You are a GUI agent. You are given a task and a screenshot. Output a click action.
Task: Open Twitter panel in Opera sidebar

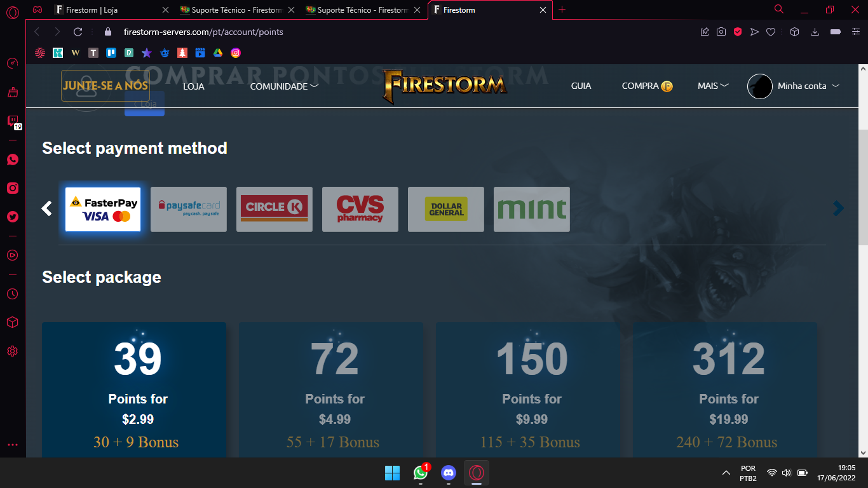pos(13,217)
